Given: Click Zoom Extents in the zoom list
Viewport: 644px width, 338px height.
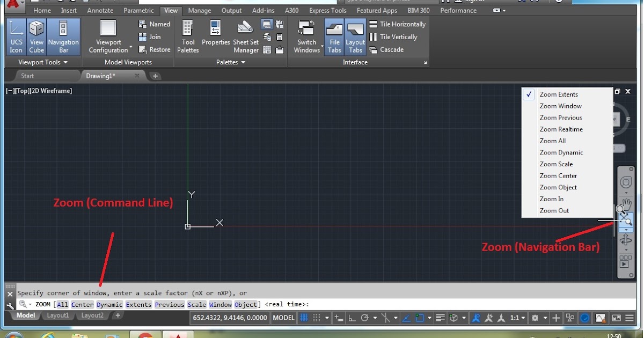Looking at the screenshot, I should click(559, 94).
